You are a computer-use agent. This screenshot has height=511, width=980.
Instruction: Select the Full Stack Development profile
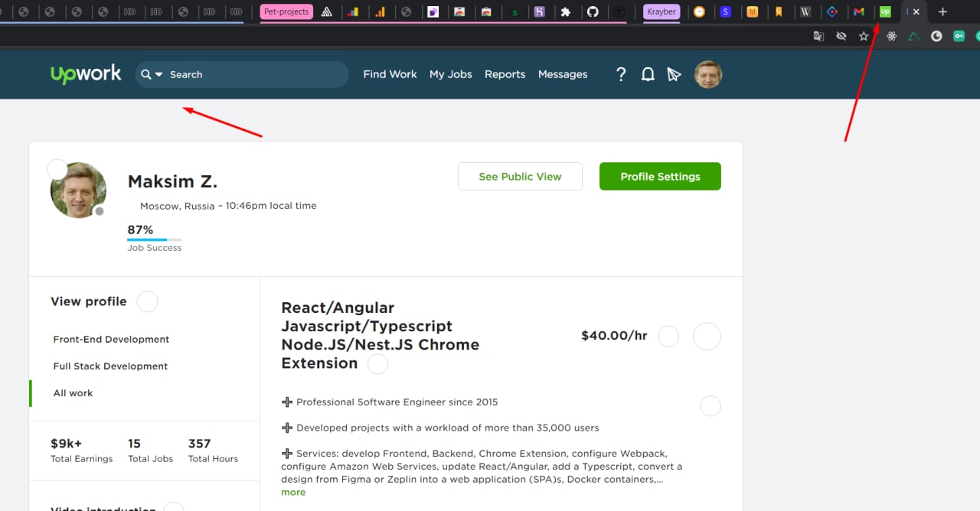pos(110,366)
